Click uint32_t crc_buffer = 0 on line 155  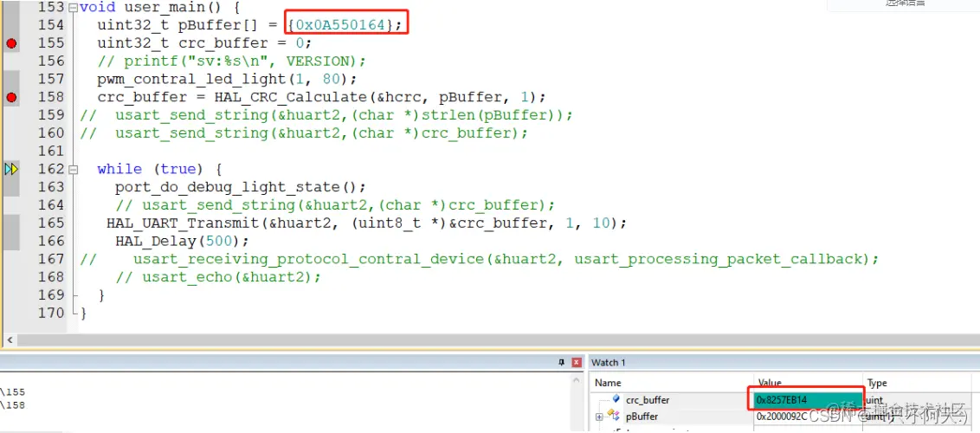[x=204, y=44]
